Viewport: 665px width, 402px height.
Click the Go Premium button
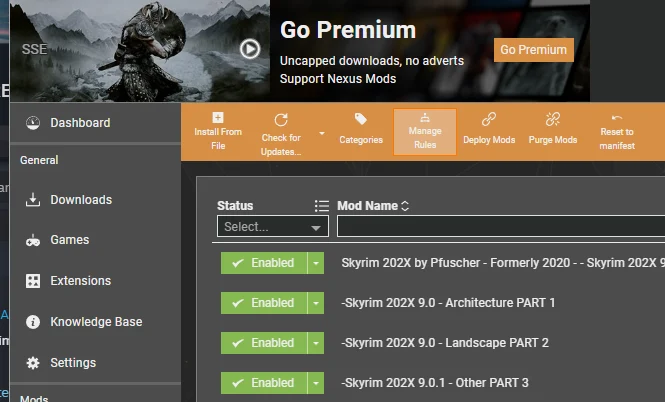(x=533, y=50)
